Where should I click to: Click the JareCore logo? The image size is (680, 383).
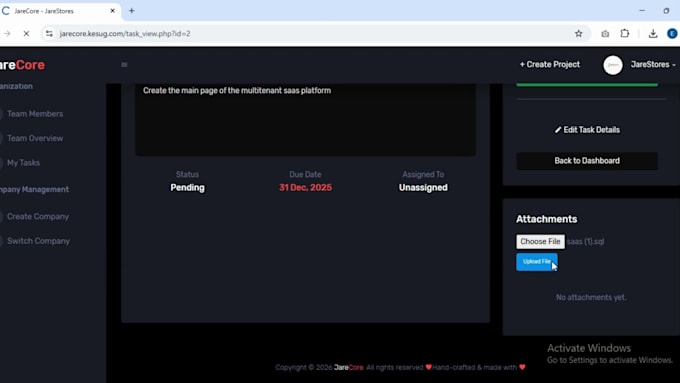23,65
